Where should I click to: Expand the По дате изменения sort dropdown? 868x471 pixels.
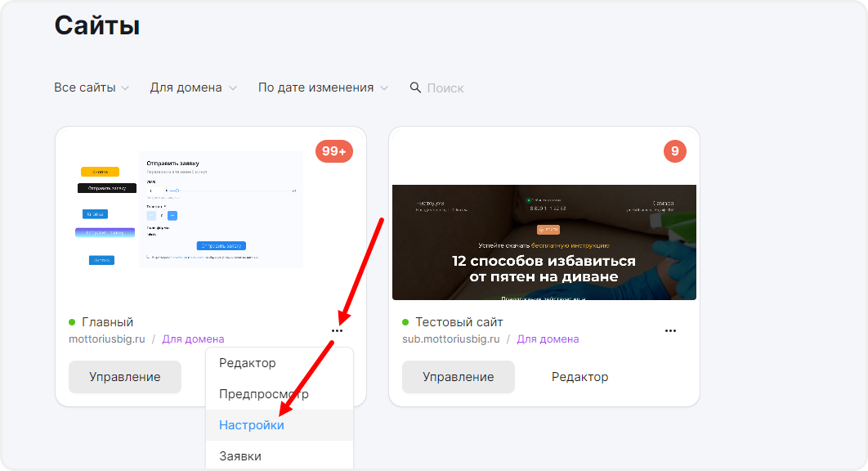[323, 87]
